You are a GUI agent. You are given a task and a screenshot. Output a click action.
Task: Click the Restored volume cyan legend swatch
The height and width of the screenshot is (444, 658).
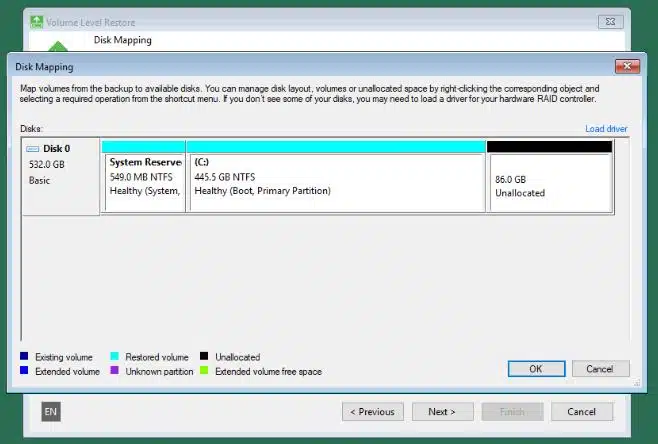pos(115,357)
